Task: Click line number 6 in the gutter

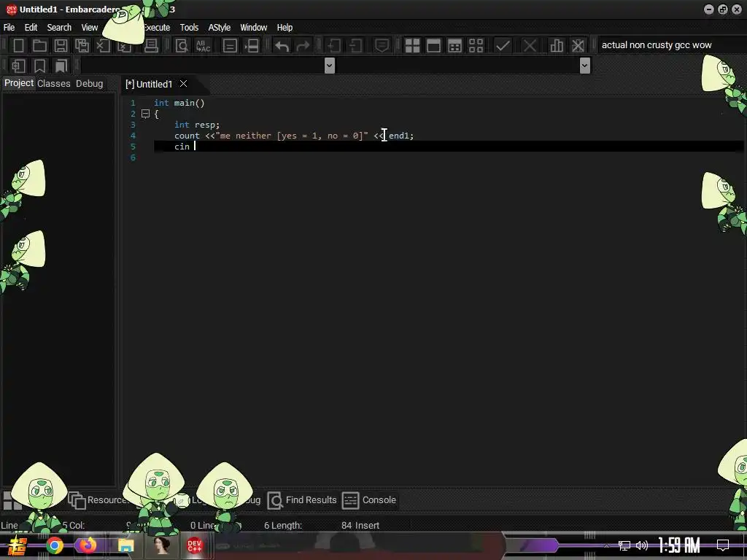Action: [133, 157]
